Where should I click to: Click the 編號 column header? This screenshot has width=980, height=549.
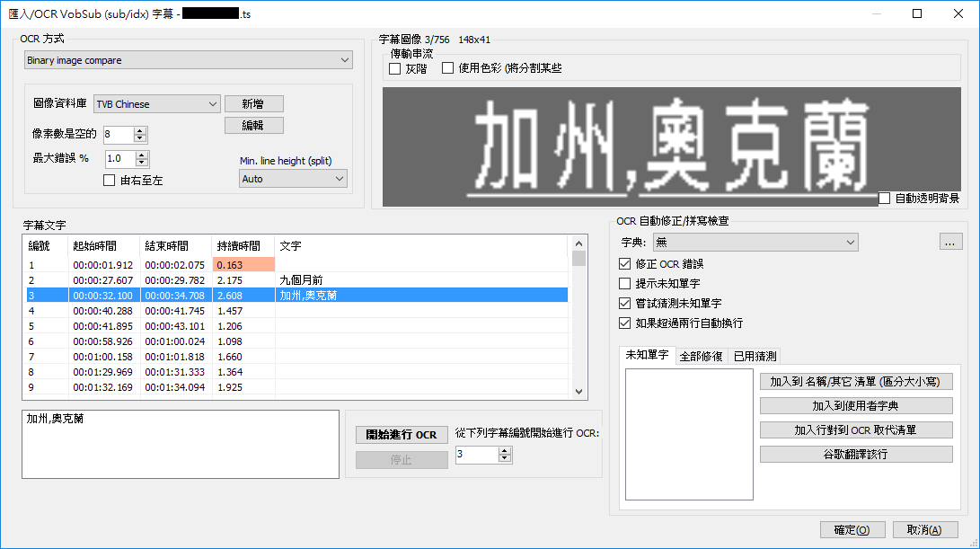click(x=46, y=245)
